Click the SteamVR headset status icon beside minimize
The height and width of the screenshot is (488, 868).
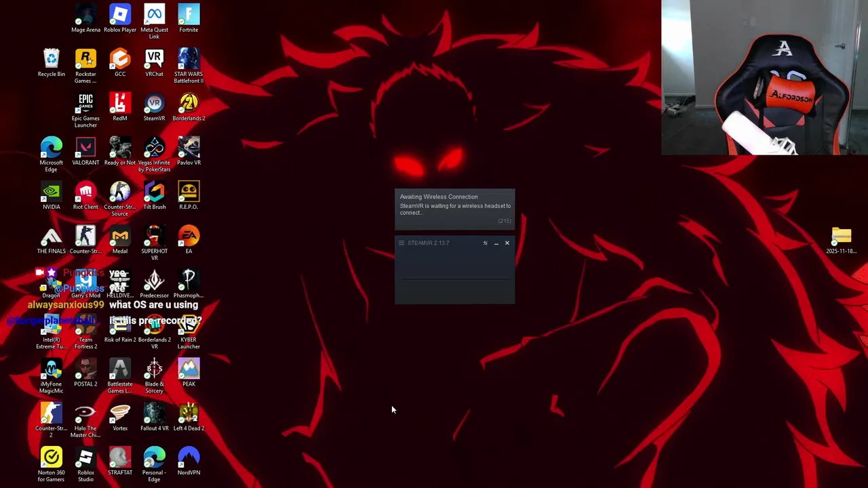[x=485, y=243]
